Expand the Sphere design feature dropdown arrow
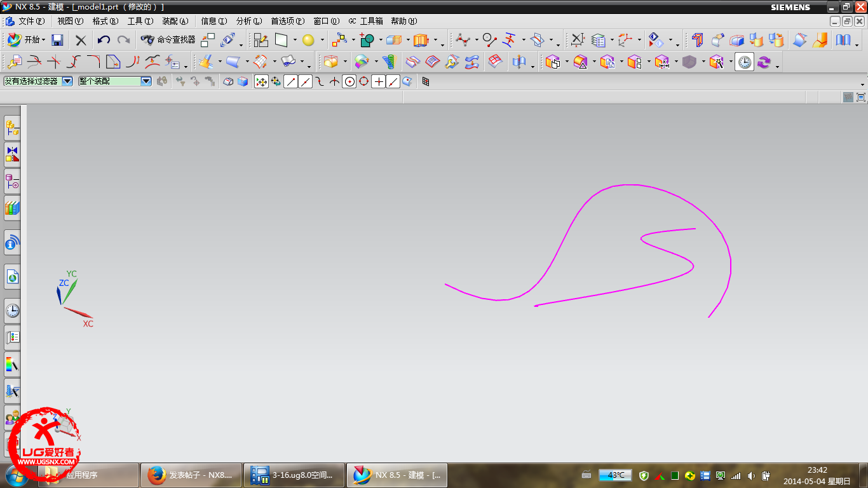868x488 pixels. [x=322, y=40]
